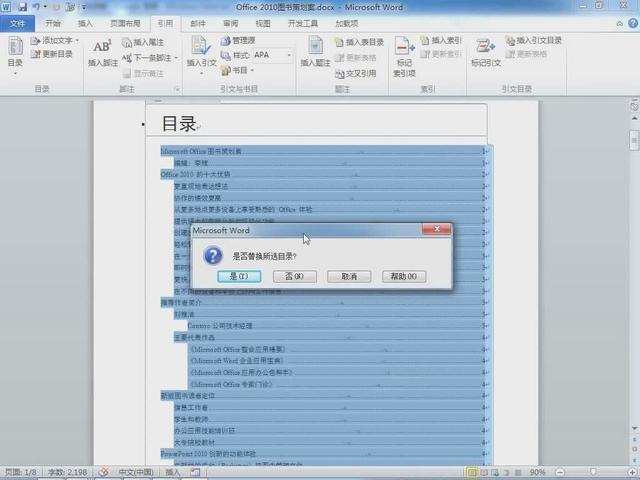This screenshot has width=640, height=480.
Task: Select the Web Layout view button
Action: (495, 472)
